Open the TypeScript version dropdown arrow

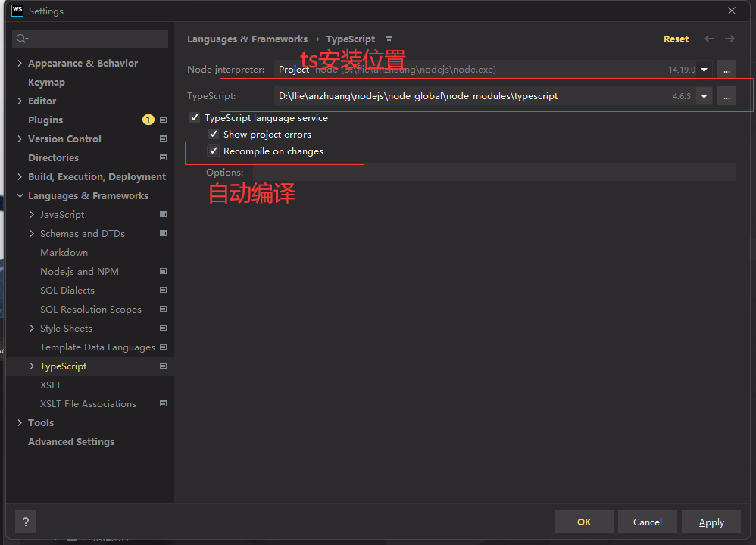704,96
